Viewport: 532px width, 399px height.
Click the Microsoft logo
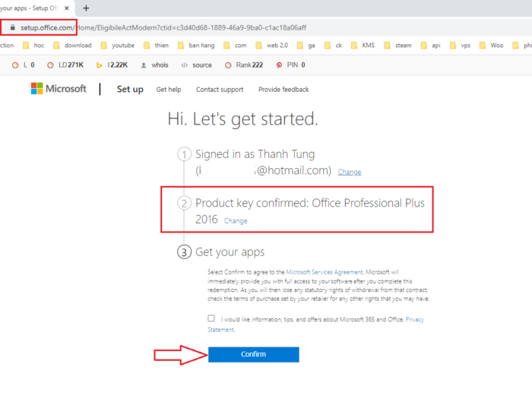pos(59,89)
